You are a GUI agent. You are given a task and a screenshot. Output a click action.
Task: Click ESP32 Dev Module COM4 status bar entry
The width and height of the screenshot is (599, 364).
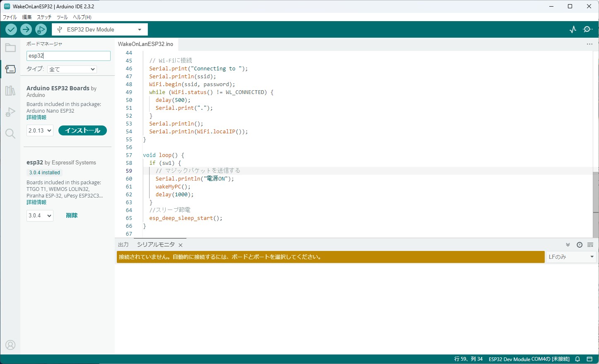tap(529, 359)
